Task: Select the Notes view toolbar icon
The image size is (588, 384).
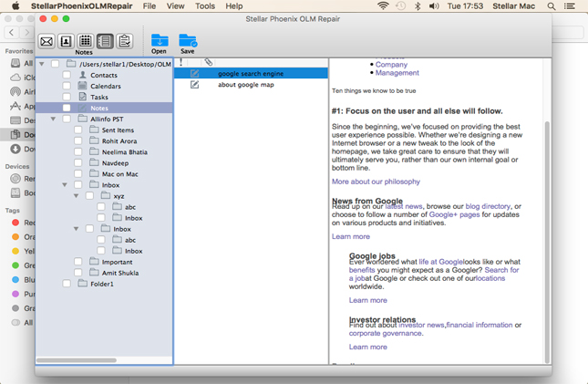Action: point(105,41)
